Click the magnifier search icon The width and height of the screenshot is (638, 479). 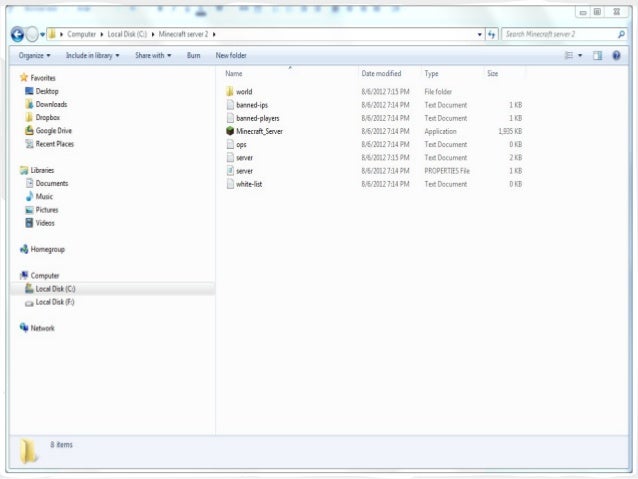click(x=621, y=35)
